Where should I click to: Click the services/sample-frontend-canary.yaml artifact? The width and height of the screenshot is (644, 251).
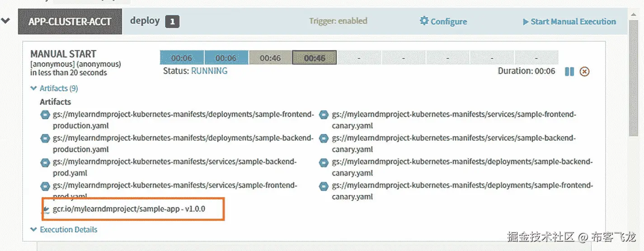pyautogui.click(x=454, y=120)
